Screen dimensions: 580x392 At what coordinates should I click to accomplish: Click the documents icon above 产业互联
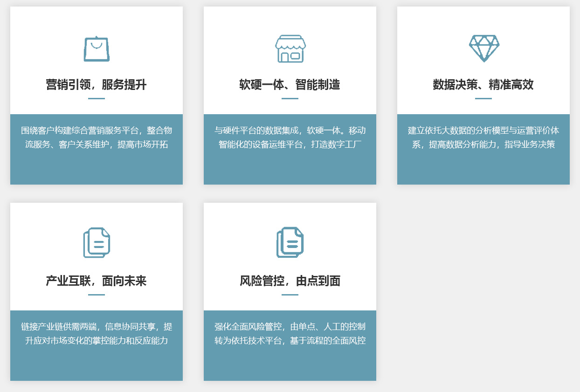coord(97,242)
